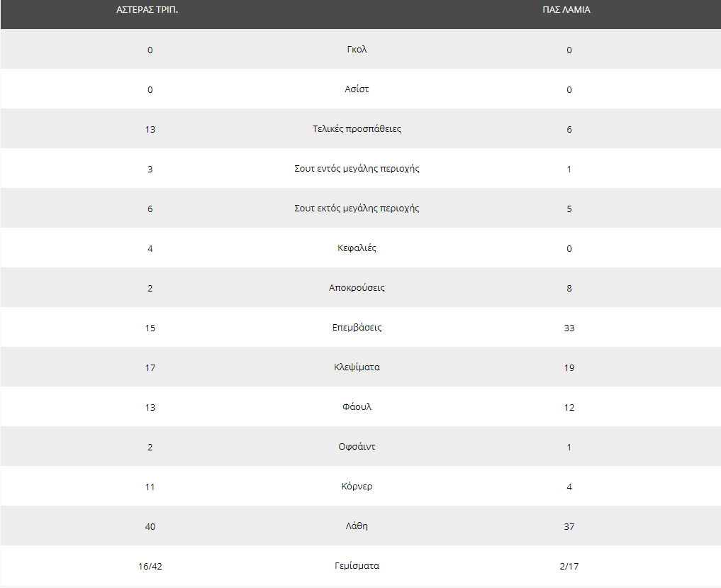Click Σουτ εντός μεγάλης περιοχής label

[357, 168]
